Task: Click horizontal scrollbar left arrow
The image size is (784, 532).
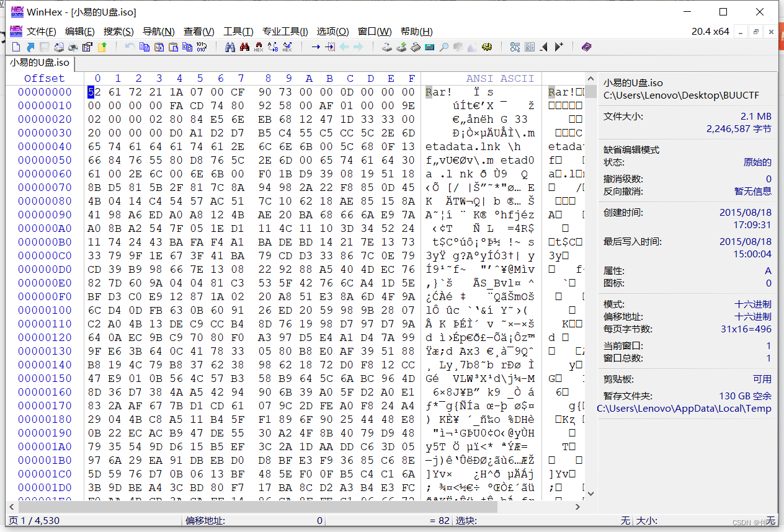Action: (12, 507)
